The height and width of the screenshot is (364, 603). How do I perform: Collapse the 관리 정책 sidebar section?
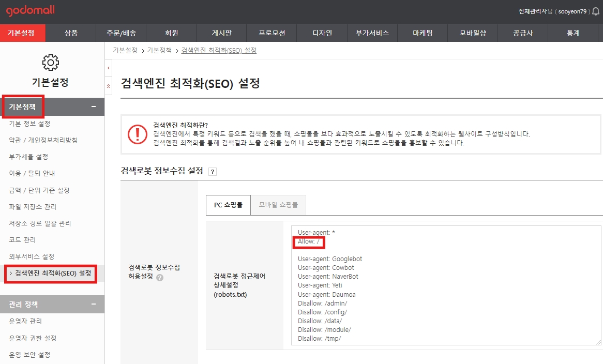click(x=94, y=305)
